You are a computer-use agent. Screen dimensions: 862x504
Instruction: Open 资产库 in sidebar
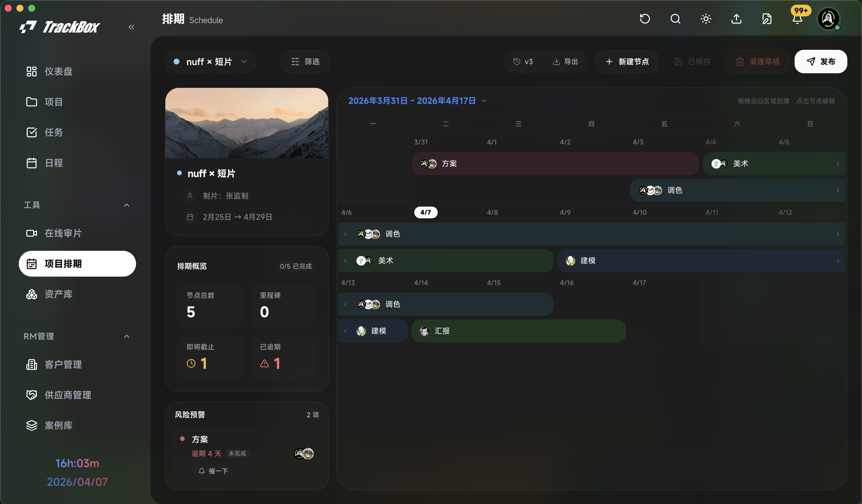tap(77, 294)
